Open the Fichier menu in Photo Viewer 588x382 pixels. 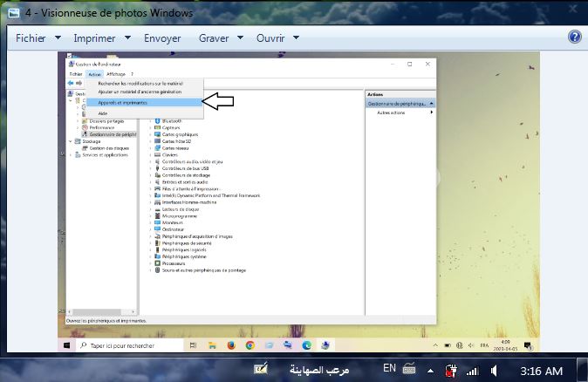pos(38,38)
